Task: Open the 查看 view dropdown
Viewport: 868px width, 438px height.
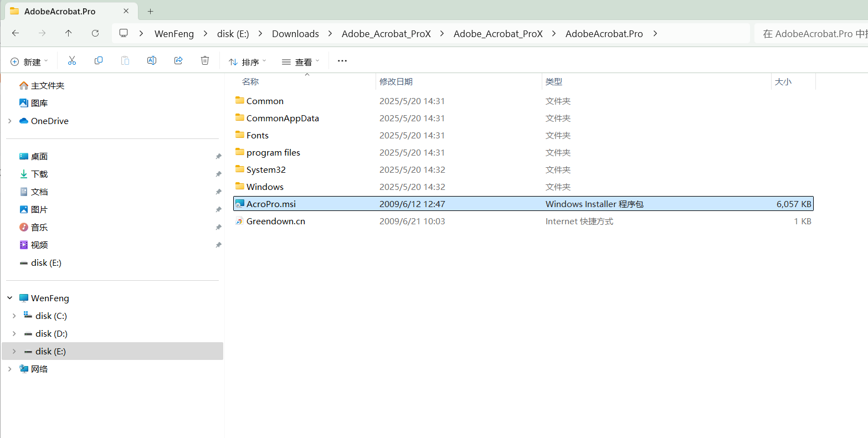Action: tap(301, 61)
